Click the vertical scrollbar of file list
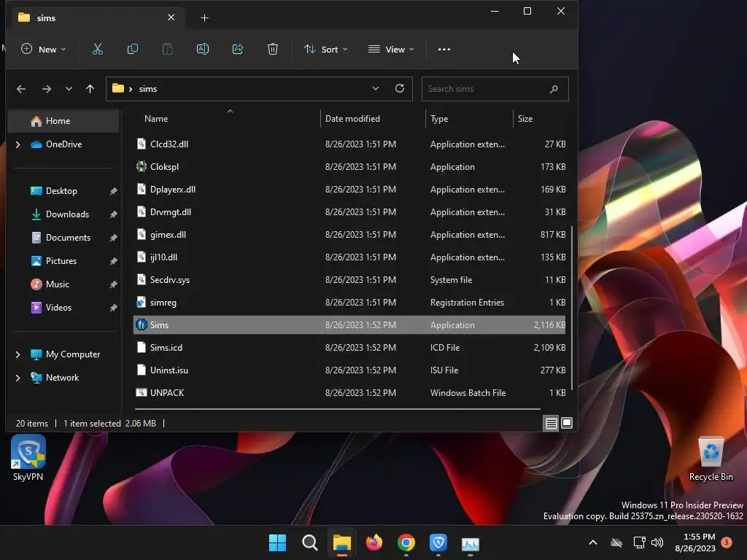Image resolution: width=747 pixels, height=560 pixels. (x=572, y=308)
